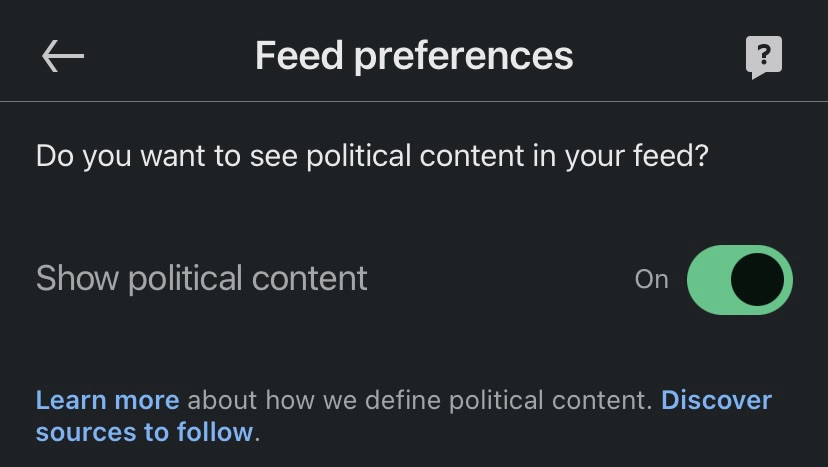Click the political content question text
The height and width of the screenshot is (467, 828).
[x=372, y=157]
